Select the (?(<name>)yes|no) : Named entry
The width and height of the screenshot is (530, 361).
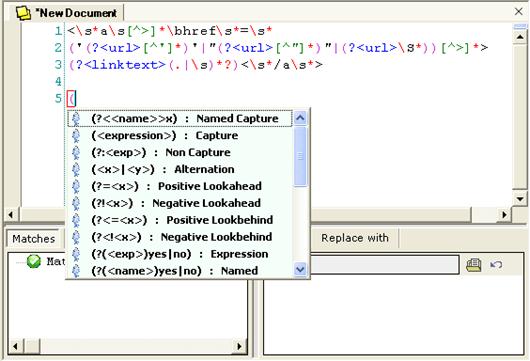coord(180,271)
